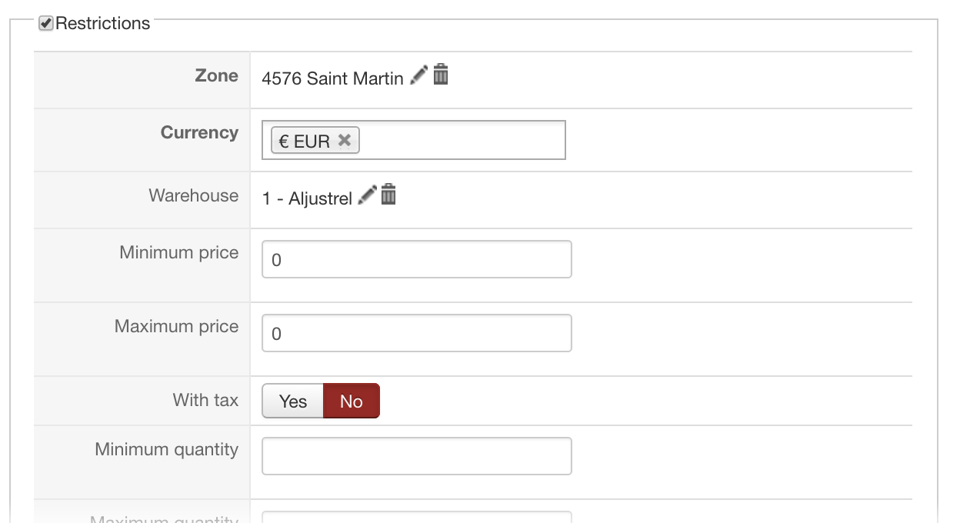The image size is (980, 523).
Task: Delete the 4576 Saint Martin zone
Action: coord(441,75)
